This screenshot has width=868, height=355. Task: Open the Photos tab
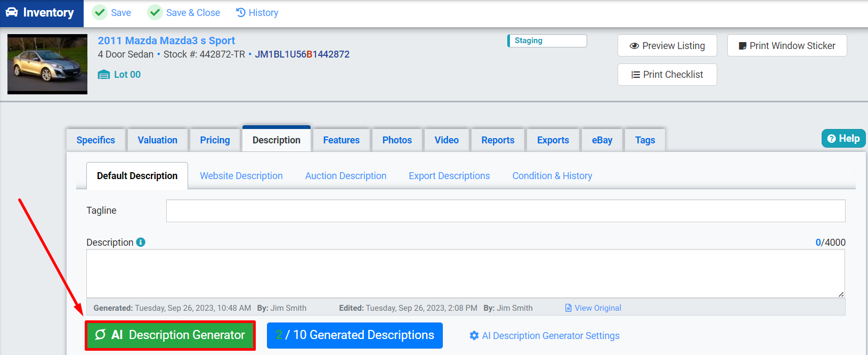397,140
